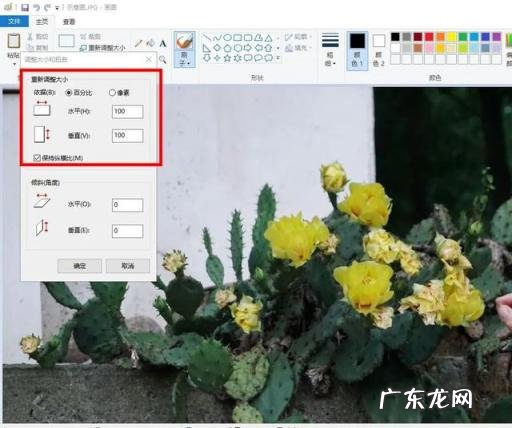The height and width of the screenshot is (428, 512).
Task: Pick the Five-point star shape
Action: click(x=227, y=58)
